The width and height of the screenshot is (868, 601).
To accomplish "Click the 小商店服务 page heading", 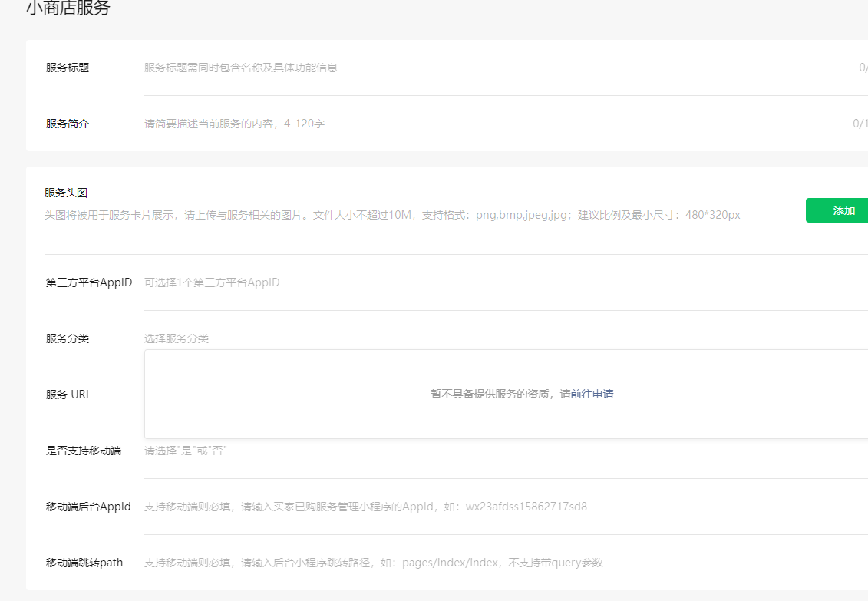I will coord(68,8).
